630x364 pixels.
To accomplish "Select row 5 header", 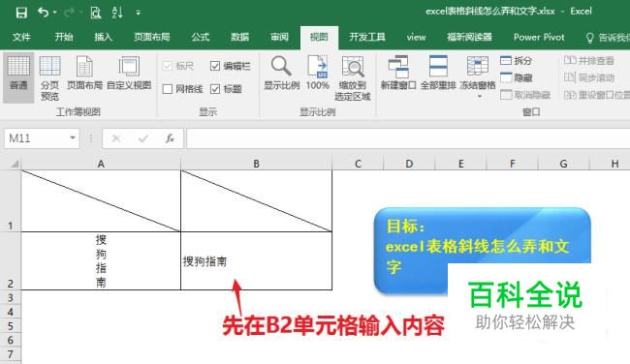I will coord(11,326).
